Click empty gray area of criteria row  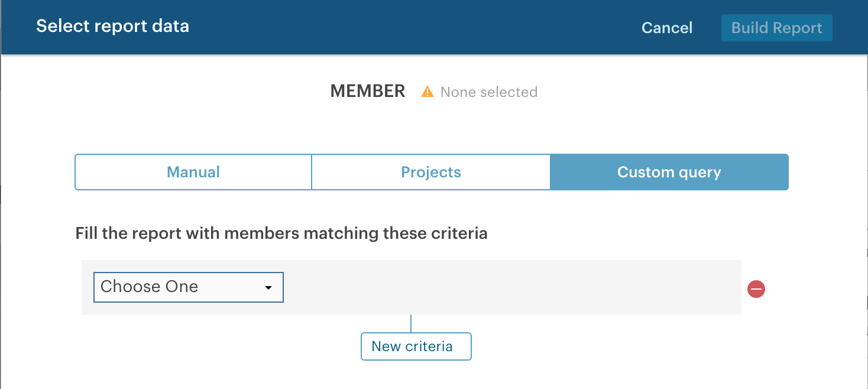[509, 287]
